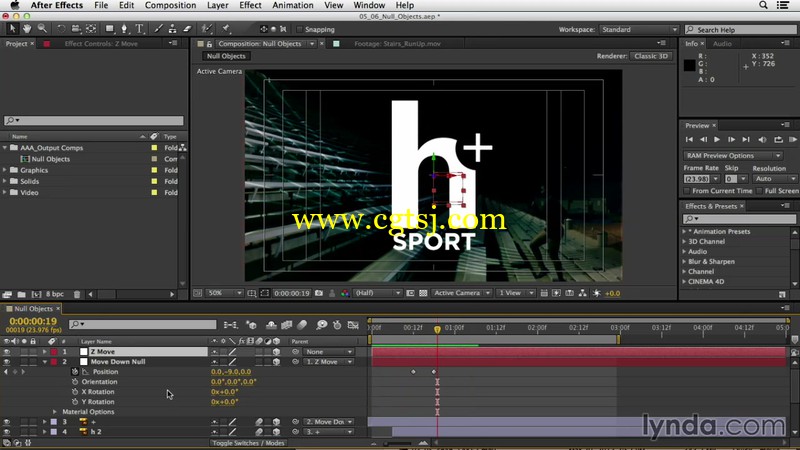Click the Classic 3D renderer button
This screenshot has width=800, height=450.
(x=651, y=56)
